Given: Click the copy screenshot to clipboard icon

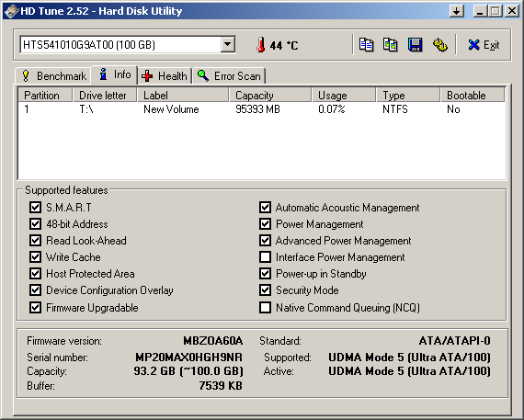Looking at the screenshot, I should [391, 45].
